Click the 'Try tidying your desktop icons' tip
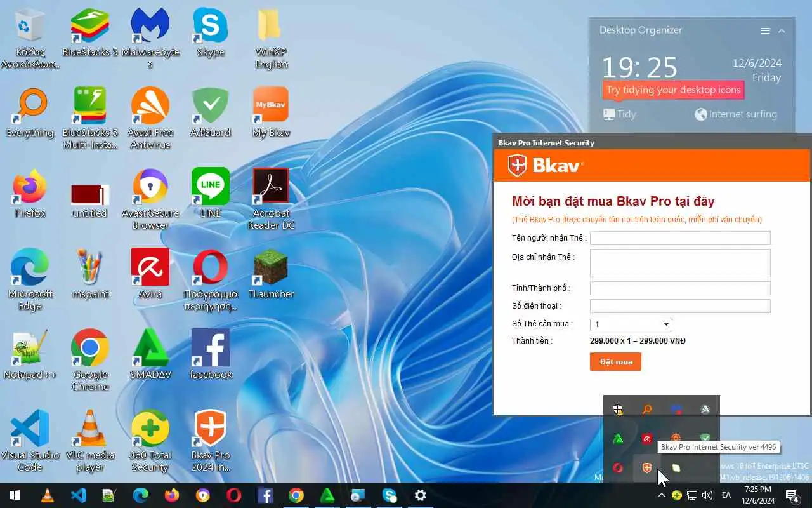The image size is (812, 508). pyautogui.click(x=673, y=90)
